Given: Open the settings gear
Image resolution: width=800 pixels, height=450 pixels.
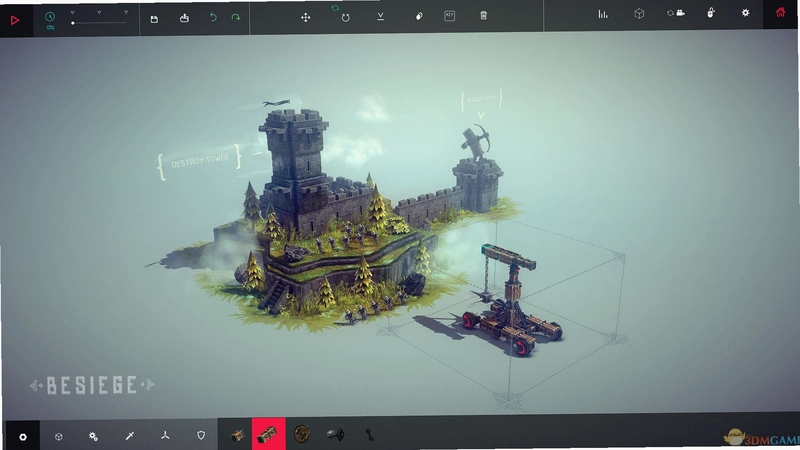Looking at the screenshot, I should (745, 13).
